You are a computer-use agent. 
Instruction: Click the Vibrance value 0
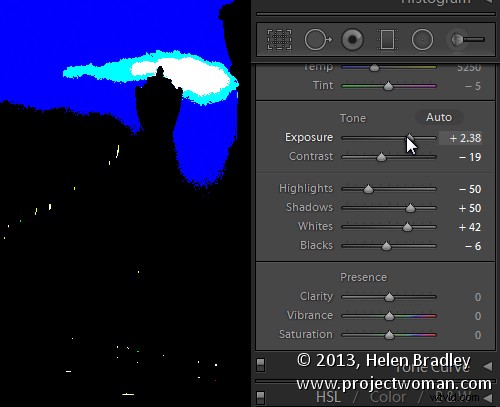(x=478, y=316)
